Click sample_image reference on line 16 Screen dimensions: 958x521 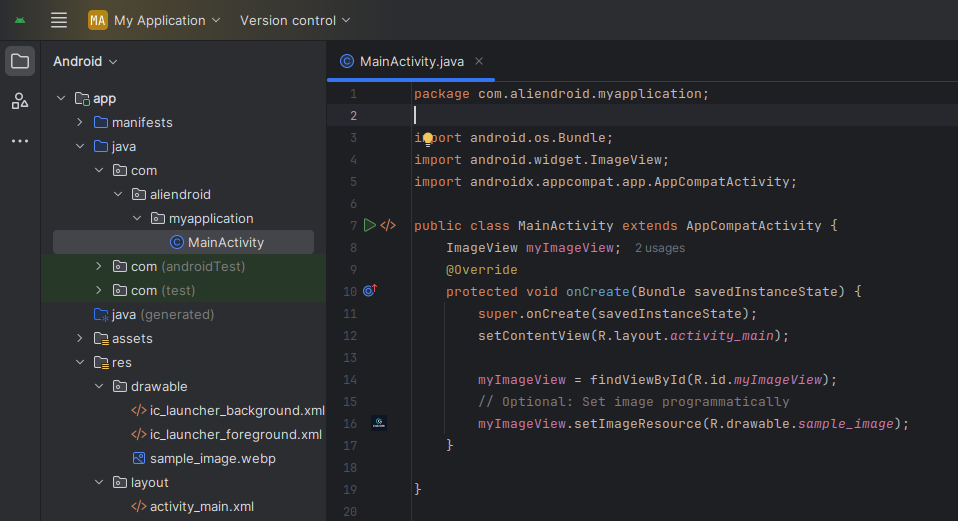[846, 423]
